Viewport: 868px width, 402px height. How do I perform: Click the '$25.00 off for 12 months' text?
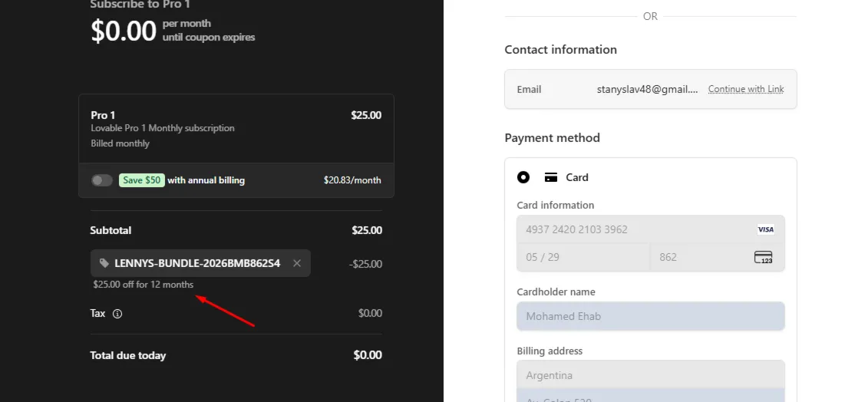[x=144, y=285]
